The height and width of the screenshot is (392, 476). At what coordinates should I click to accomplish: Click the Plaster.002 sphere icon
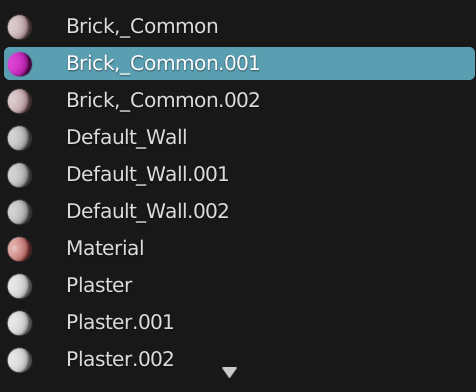tap(20, 360)
